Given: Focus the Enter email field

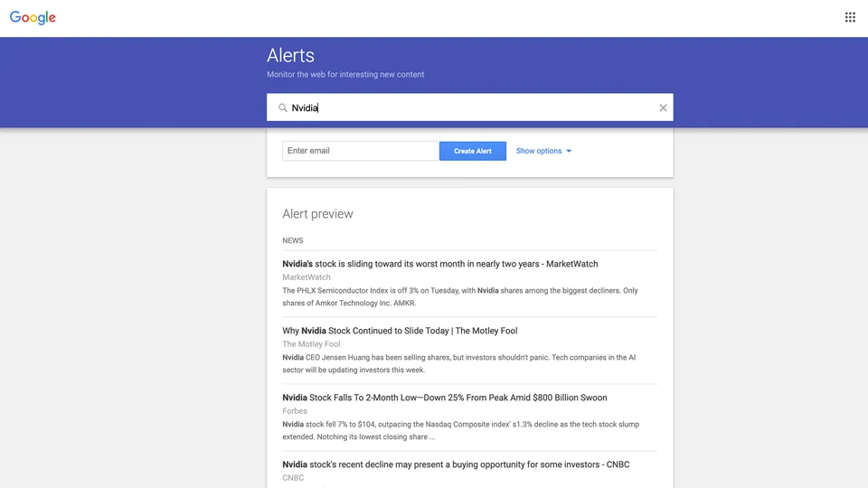Looking at the screenshot, I should click(361, 151).
